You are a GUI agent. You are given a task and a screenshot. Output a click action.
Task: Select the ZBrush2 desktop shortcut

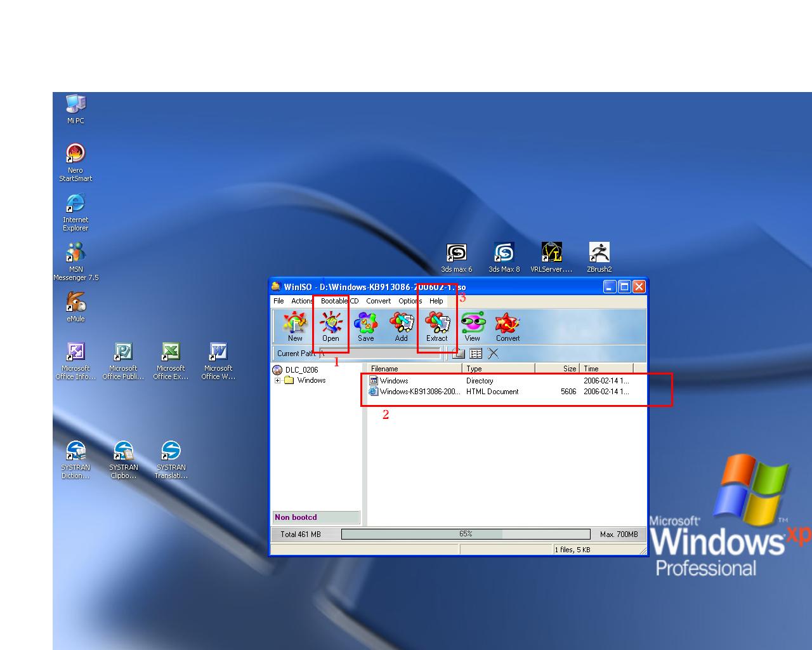(x=599, y=258)
